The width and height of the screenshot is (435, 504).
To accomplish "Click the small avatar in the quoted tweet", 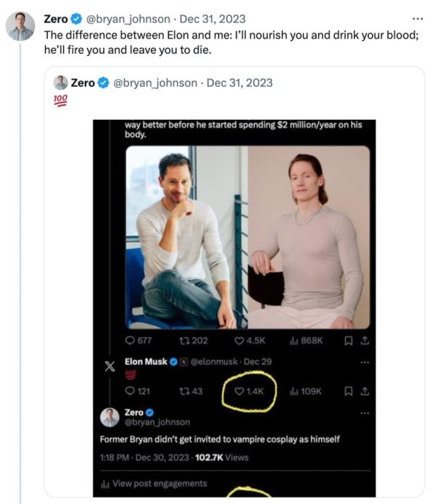I will click(x=60, y=83).
